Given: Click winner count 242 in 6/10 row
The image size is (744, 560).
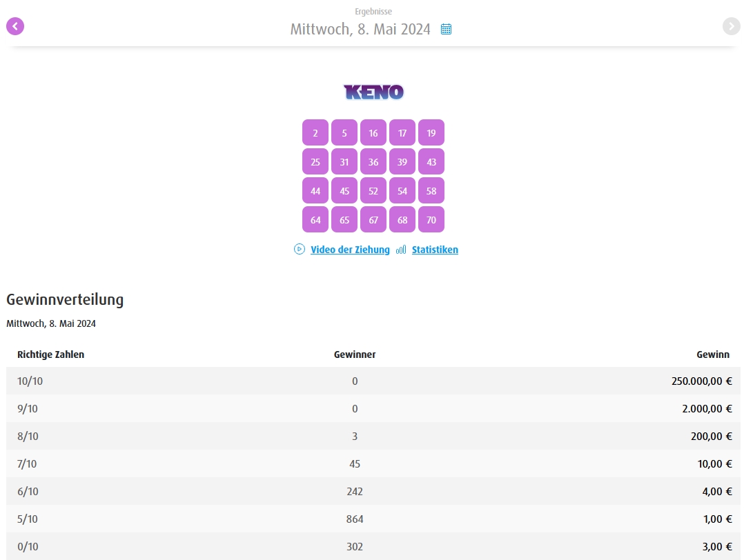Looking at the screenshot, I should [355, 491].
